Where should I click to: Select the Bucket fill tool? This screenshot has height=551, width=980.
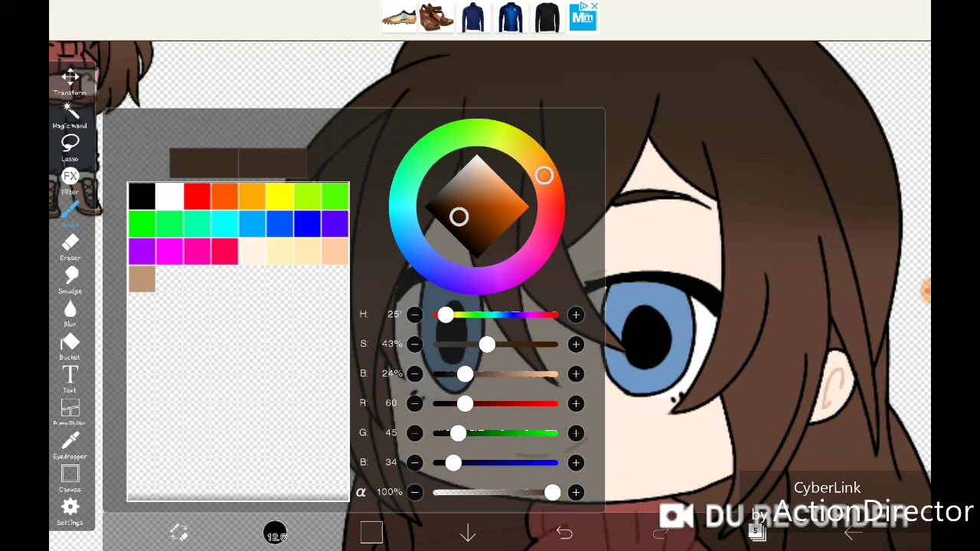point(70,347)
